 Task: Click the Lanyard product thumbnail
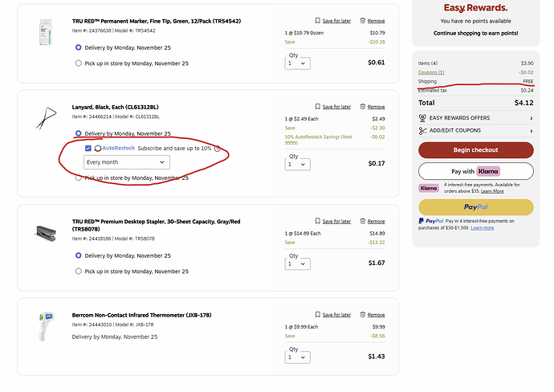[x=47, y=118]
